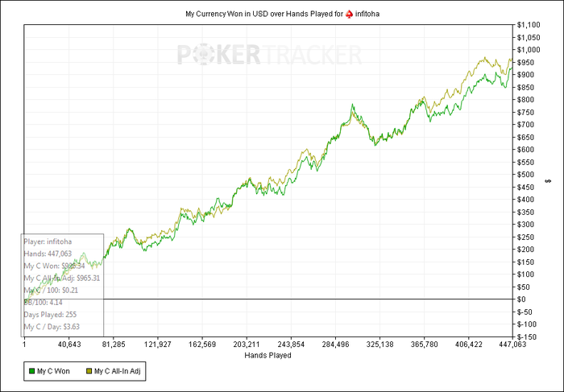
Task: Click the y-axis label "$-50"
Action: [525, 312]
